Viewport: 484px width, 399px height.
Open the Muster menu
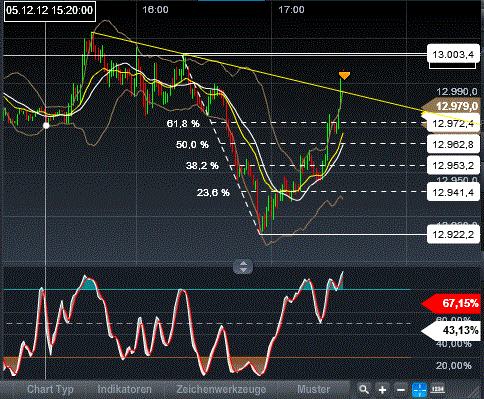click(313, 389)
